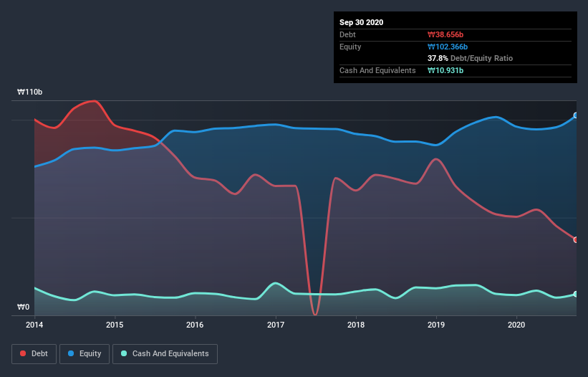Screen dimensions: 588x377
Task: Toggle Cash And Equivalents in the legend
Action: click(165, 354)
